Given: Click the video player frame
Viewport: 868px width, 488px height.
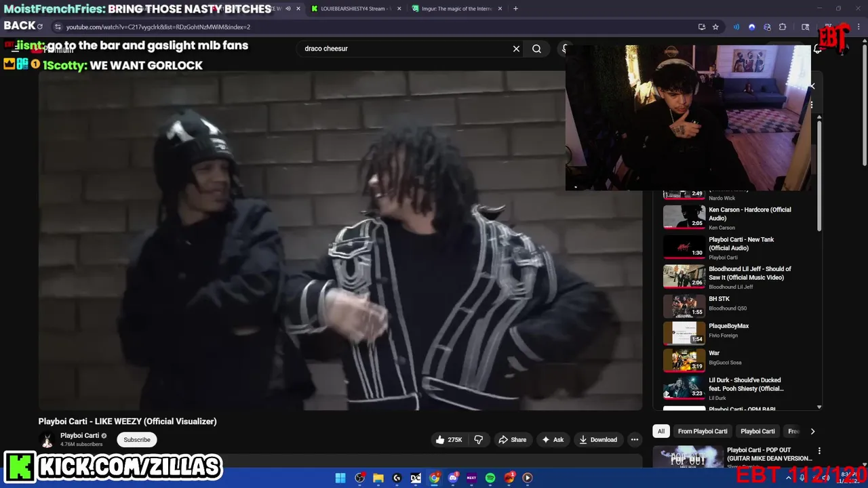Looking at the screenshot, I should tap(340, 241).
